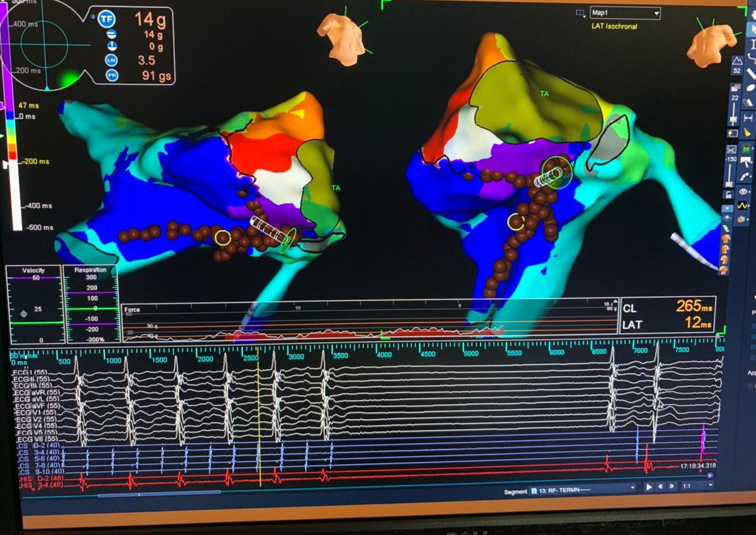Click the transparency squares icon above 22
756x535 pixels.
tap(735, 88)
